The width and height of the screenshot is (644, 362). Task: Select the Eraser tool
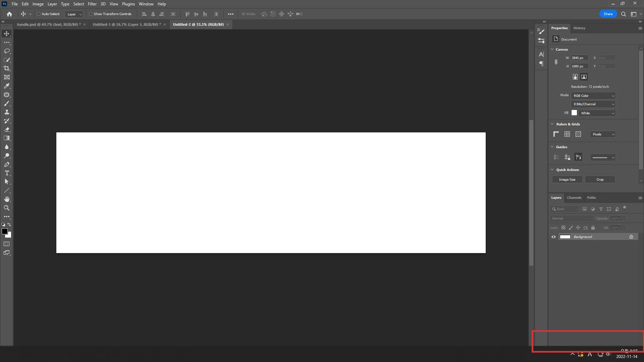7,129
